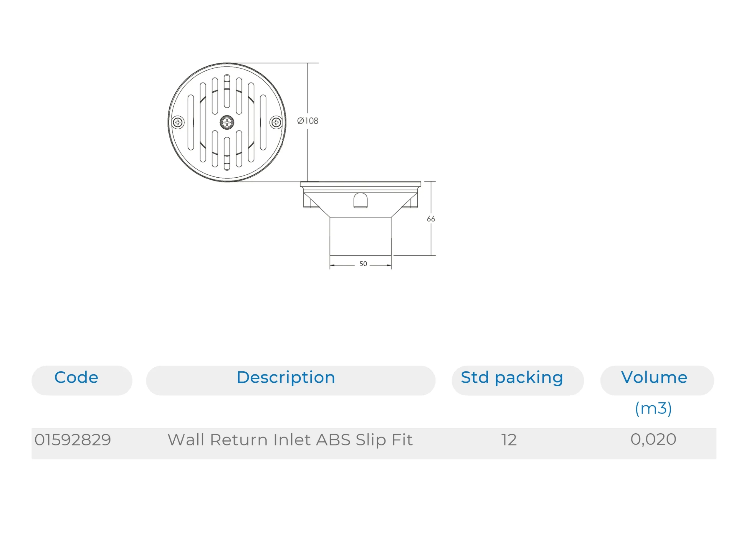This screenshot has width=754, height=560.
Task: Select the volume value 0,020
Action: (653, 440)
